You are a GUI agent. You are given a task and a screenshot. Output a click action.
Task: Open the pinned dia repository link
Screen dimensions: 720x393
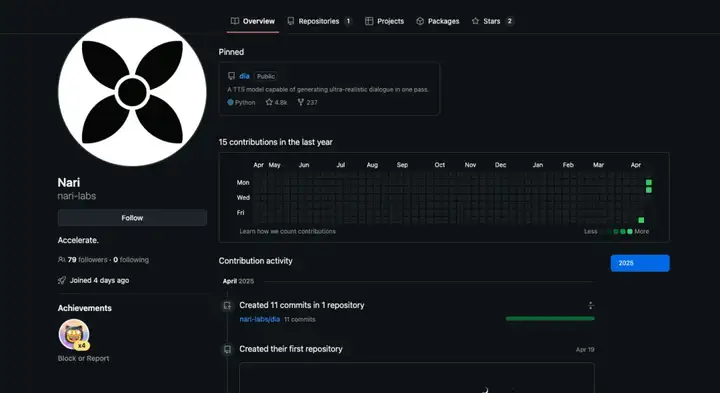point(244,76)
